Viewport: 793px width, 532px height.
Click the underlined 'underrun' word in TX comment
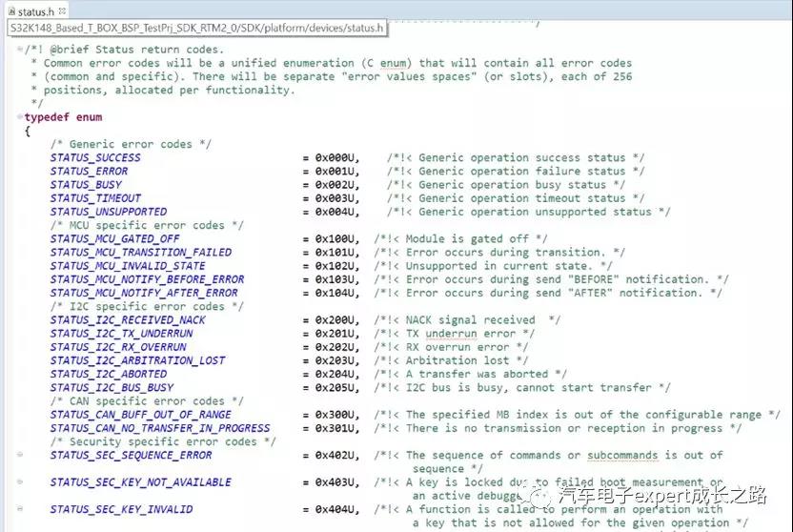[451, 334]
